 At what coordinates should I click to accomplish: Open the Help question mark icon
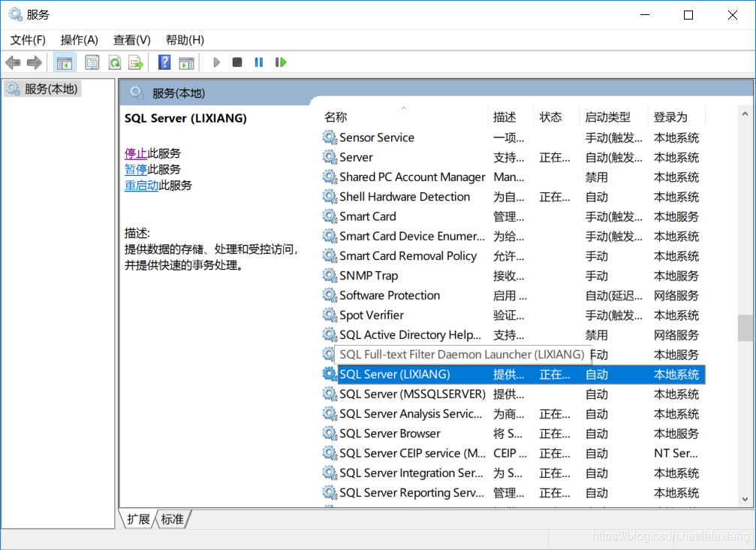coord(164,62)
